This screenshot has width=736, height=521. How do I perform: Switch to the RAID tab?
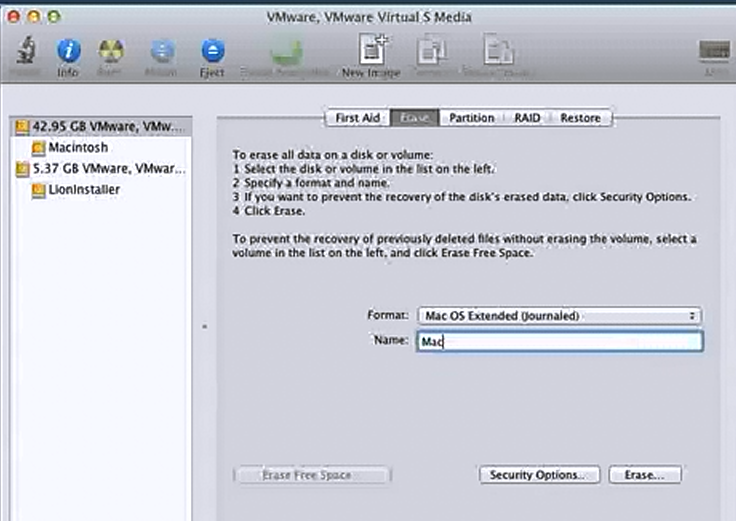[527, 118]
